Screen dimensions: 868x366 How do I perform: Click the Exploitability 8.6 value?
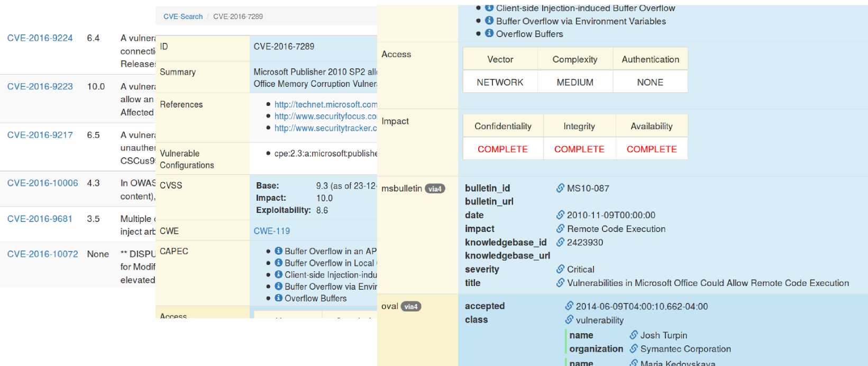322,210
